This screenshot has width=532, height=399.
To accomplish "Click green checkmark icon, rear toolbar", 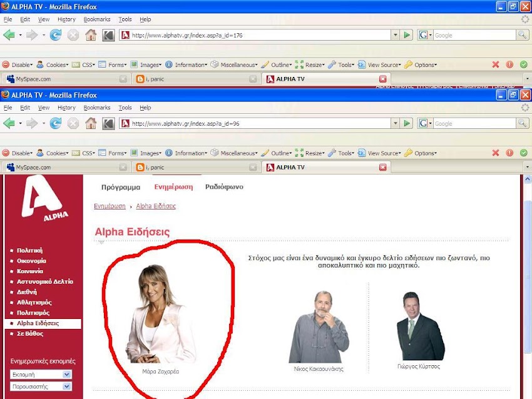I will pos(523,64).
